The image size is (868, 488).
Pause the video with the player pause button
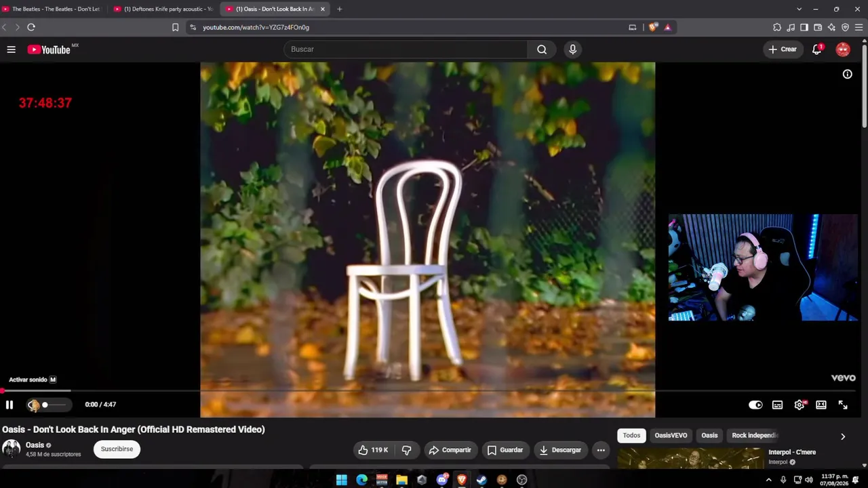[x=9, y=405]
